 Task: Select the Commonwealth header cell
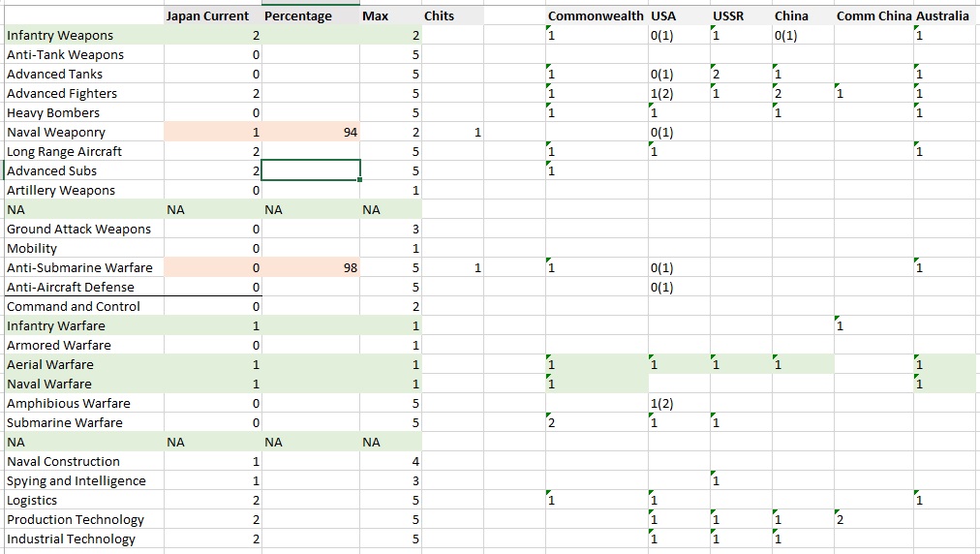tap(595, 16)
